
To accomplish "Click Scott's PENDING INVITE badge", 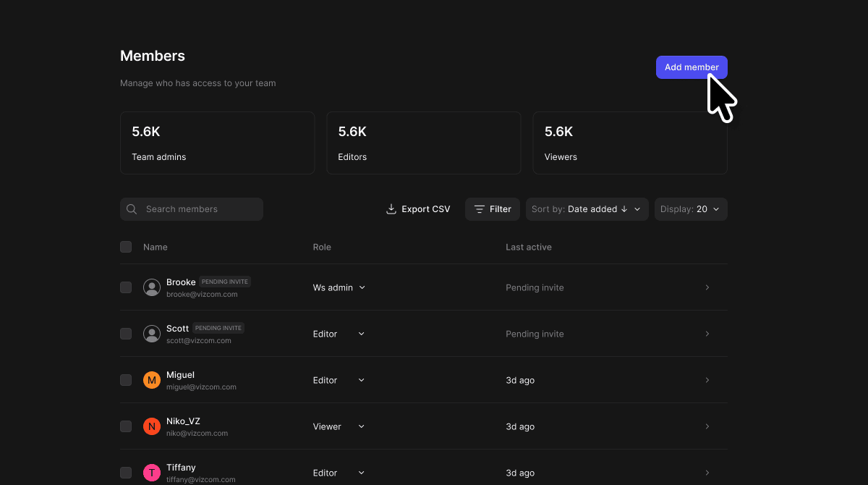I will (218, 328).
